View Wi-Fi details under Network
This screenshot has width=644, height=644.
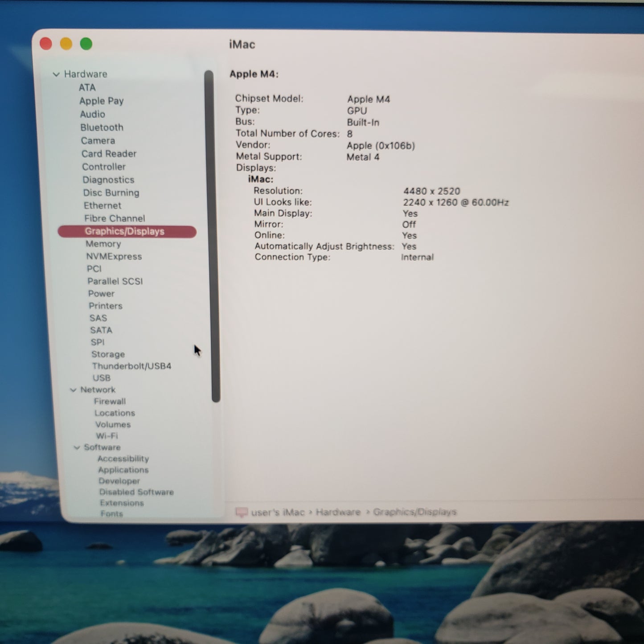coord(107,435)
